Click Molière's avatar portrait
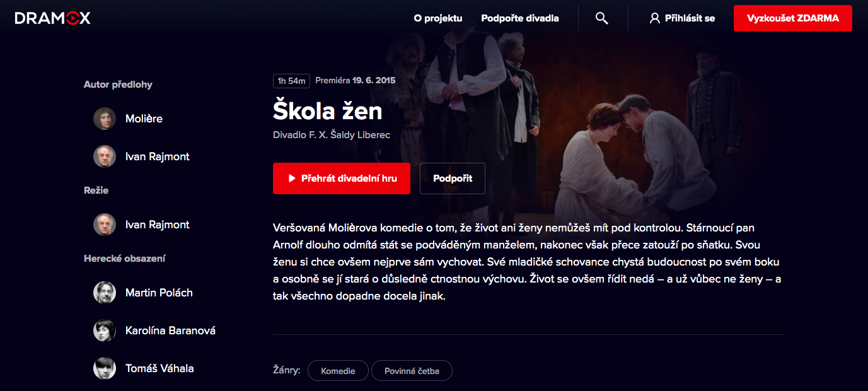The image size is (868, 391). [105, 119]
